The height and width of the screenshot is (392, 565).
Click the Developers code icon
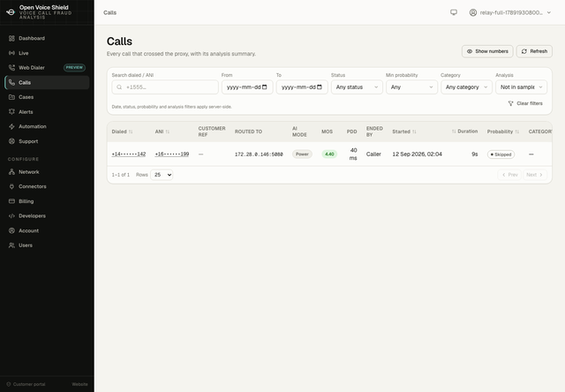pyautogui.click(x=11, y=215)
